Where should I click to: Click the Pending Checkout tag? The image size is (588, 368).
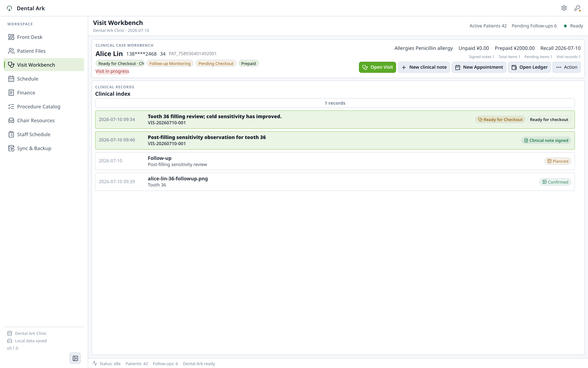(216, 63)
